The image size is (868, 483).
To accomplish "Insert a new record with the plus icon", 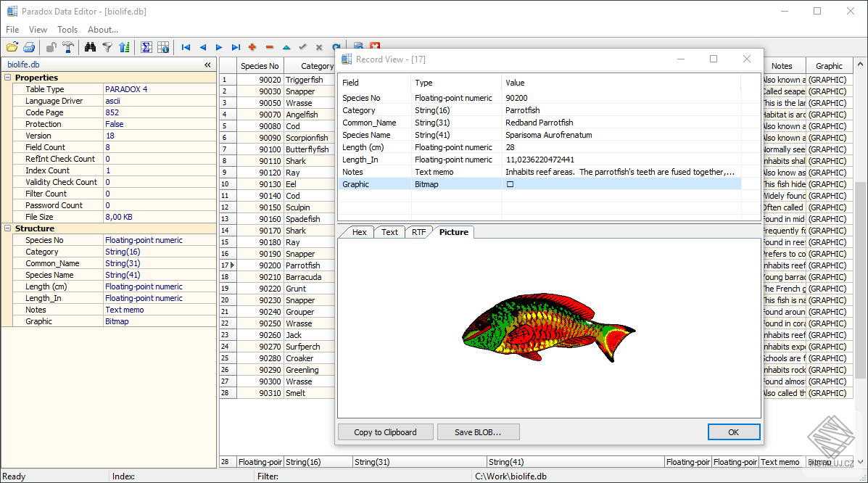I will coord(252,46).
